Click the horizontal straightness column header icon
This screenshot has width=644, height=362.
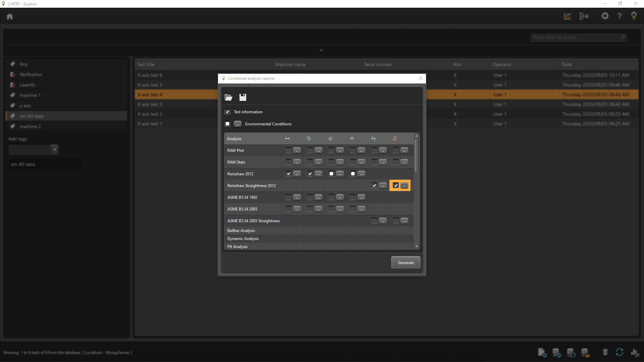(x=395, y=138)
